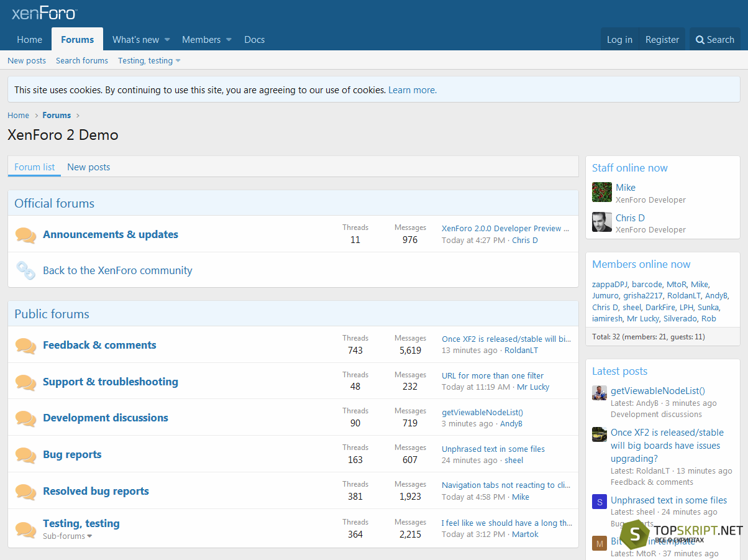Open Announcements & updates forum
The height and width of the screenshot is (560, 748).
(x=111, y=234)
